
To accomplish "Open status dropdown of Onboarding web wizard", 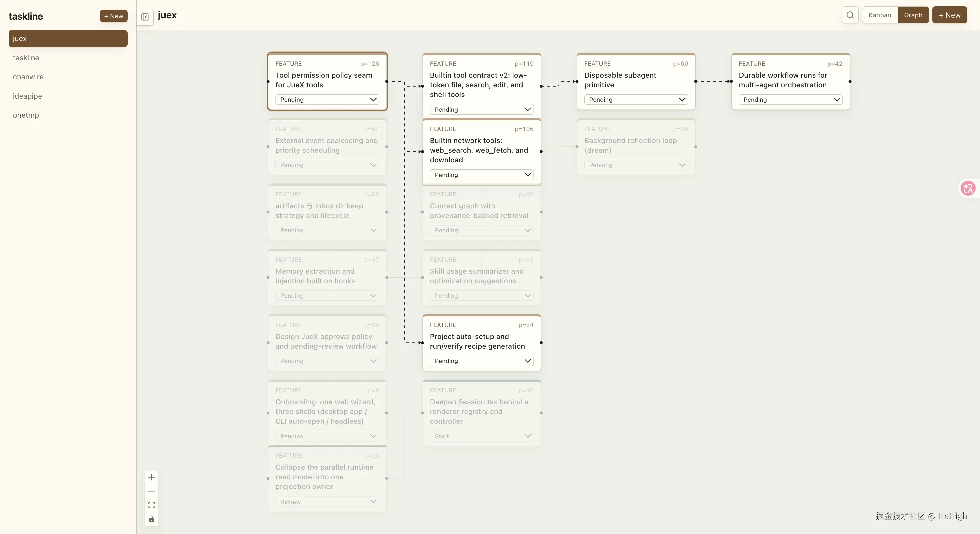I will coord(327,436).
